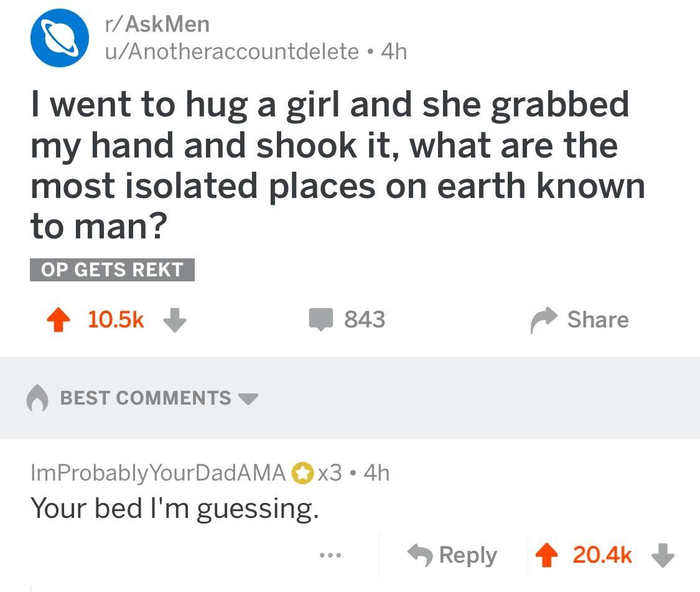The height and width of the screenshot is (592, 700).
Task: Downvote ImProbablyYourDadAMA's comment
Action: click(662, 555)
